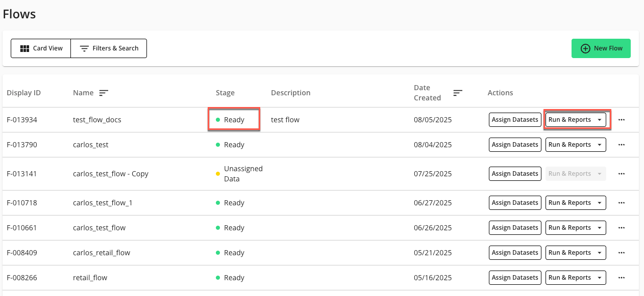
Task: Assign Datasets to carlos_retail_flow
Action: click(514, 253)
